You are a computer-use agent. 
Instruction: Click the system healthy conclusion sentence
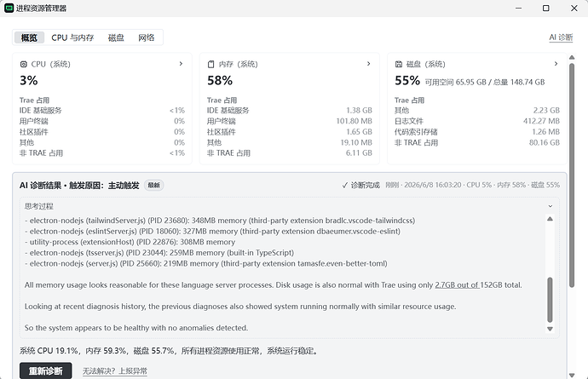click(x=136, y=328)
